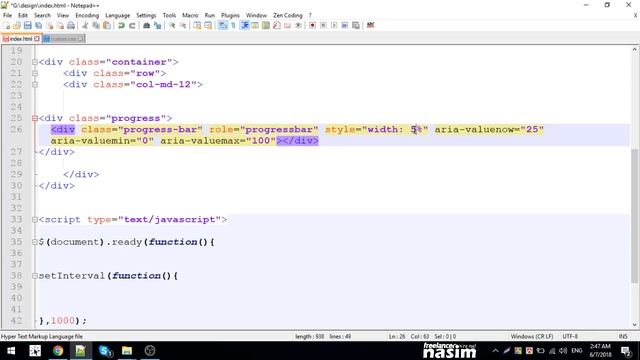
Task: Undo the last edit via the green arrow
Action: click(x=121, y=25)
